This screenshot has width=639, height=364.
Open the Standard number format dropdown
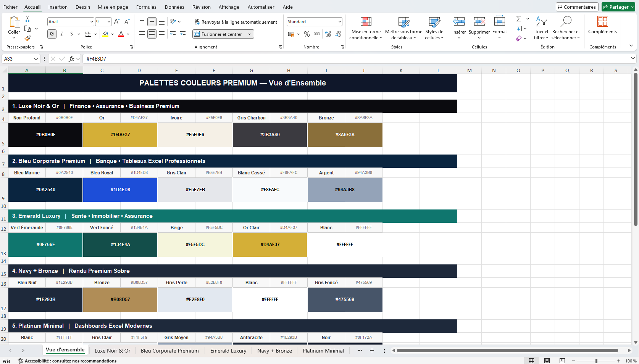coord(339,22)
